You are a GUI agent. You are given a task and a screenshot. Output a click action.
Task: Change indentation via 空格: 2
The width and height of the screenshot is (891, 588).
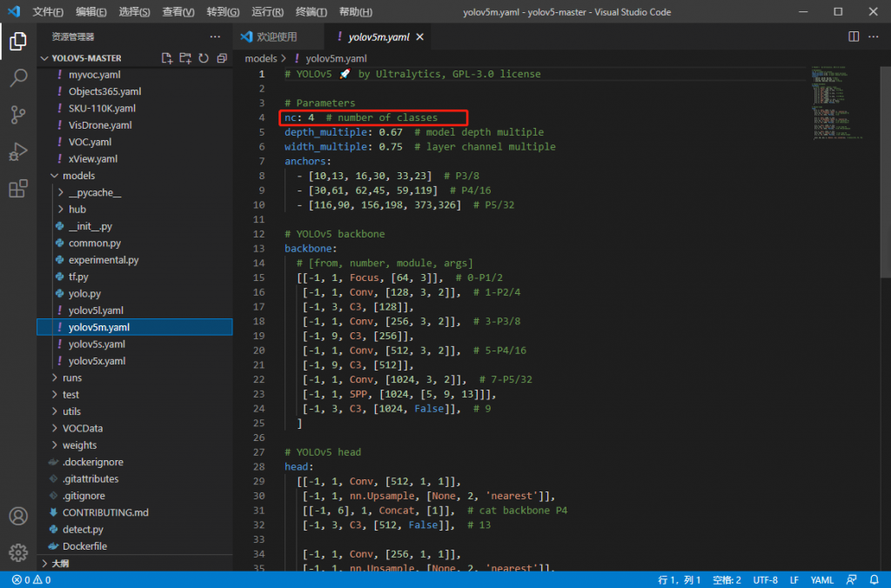coord(727,580)
